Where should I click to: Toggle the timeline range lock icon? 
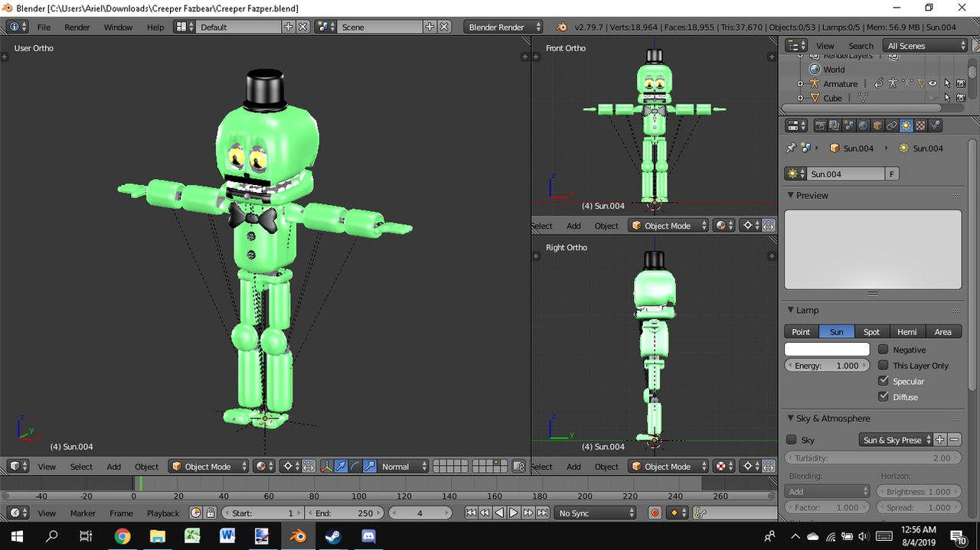210,513
